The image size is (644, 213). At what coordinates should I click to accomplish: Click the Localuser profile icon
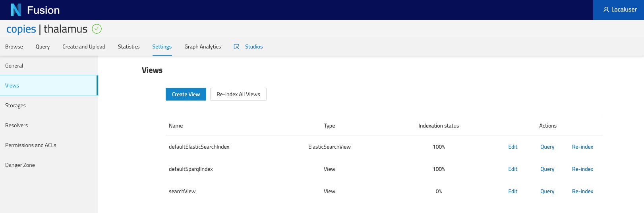[606, 10]
